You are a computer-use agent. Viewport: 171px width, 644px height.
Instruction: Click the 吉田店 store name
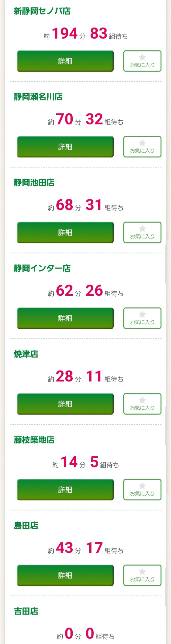[x=26, y=611]
